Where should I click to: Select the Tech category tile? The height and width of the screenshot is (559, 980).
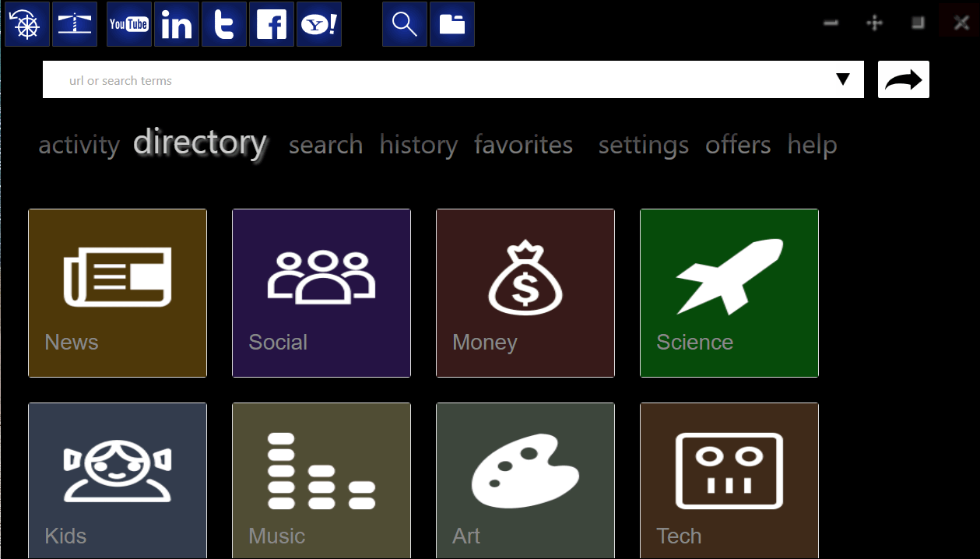coord(729,480)
